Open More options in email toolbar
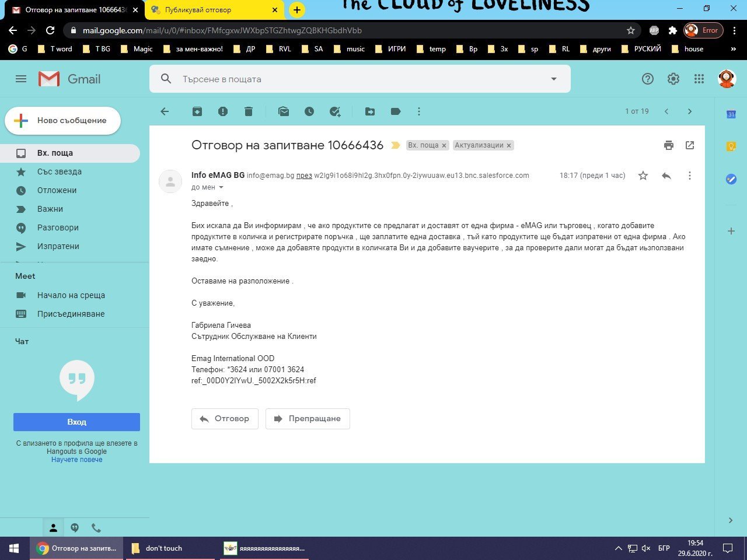The image size is (747, 560). [x=419, y=111]
